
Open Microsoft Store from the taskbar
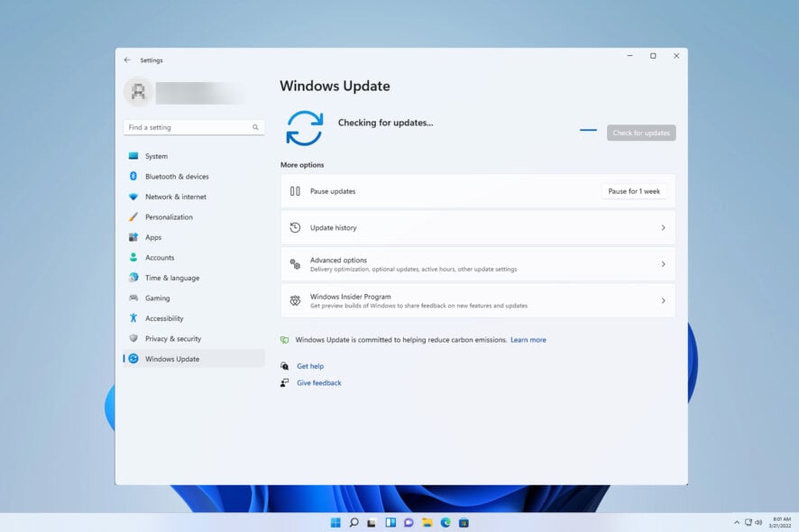464,522
